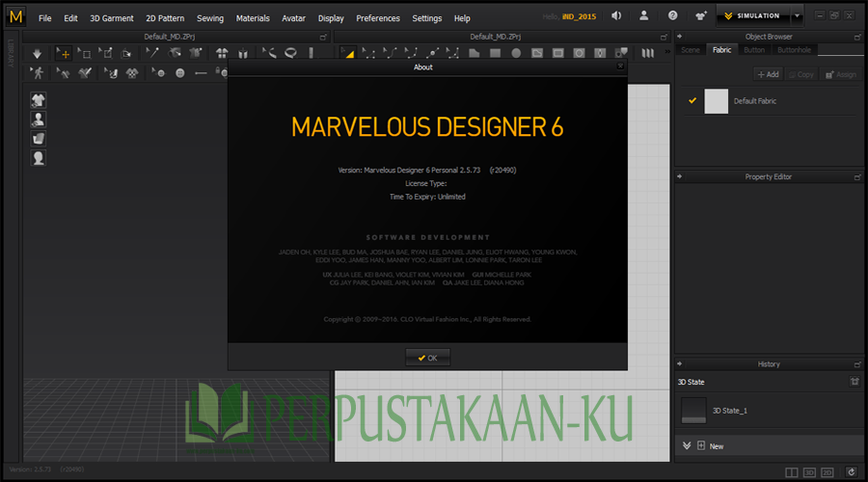The height and width of the screenshot is (482, 868).
Task: Select the Rectangle pattern tool
Action: pos(496,53)
